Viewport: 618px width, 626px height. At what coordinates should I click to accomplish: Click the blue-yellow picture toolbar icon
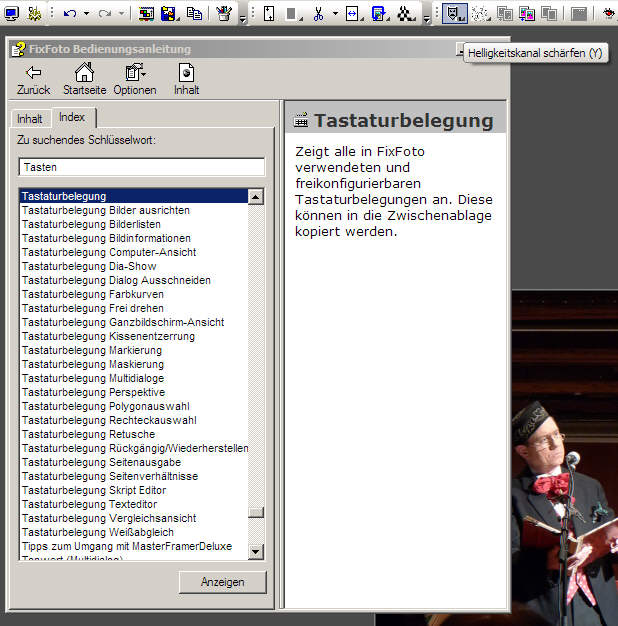(x=169, y=14)
